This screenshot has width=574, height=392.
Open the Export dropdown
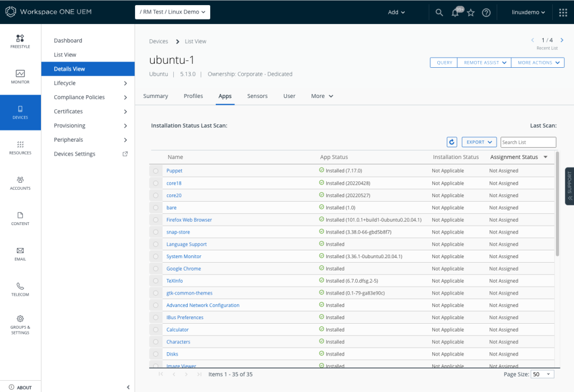click(x=479, y=142)
